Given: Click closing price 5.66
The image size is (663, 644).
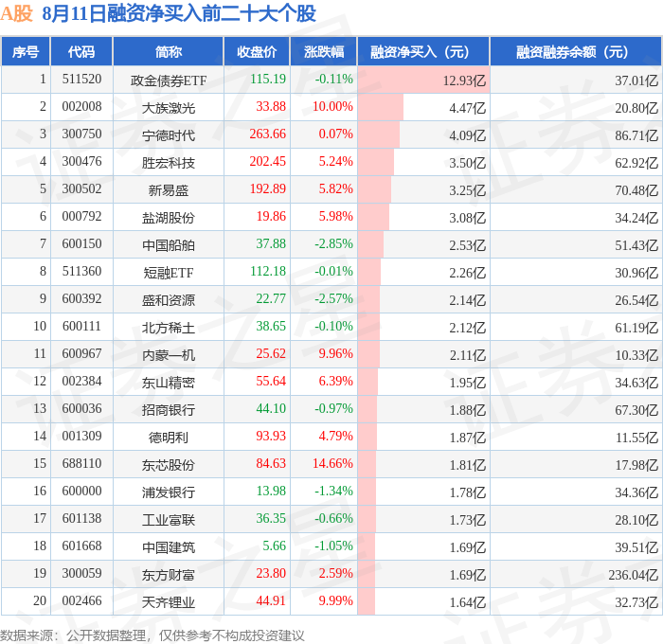Looking at the screenshot, I should pyautogui.click(x=274, y=546).
